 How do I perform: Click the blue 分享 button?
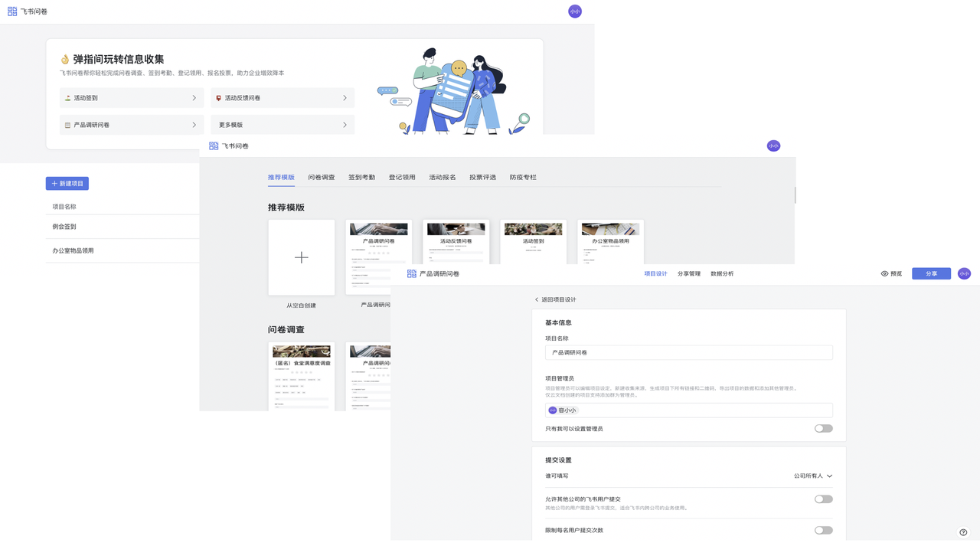931,273
